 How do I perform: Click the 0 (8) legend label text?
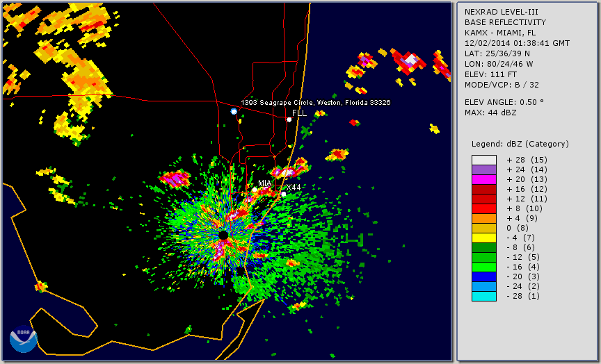click(518, 228)
